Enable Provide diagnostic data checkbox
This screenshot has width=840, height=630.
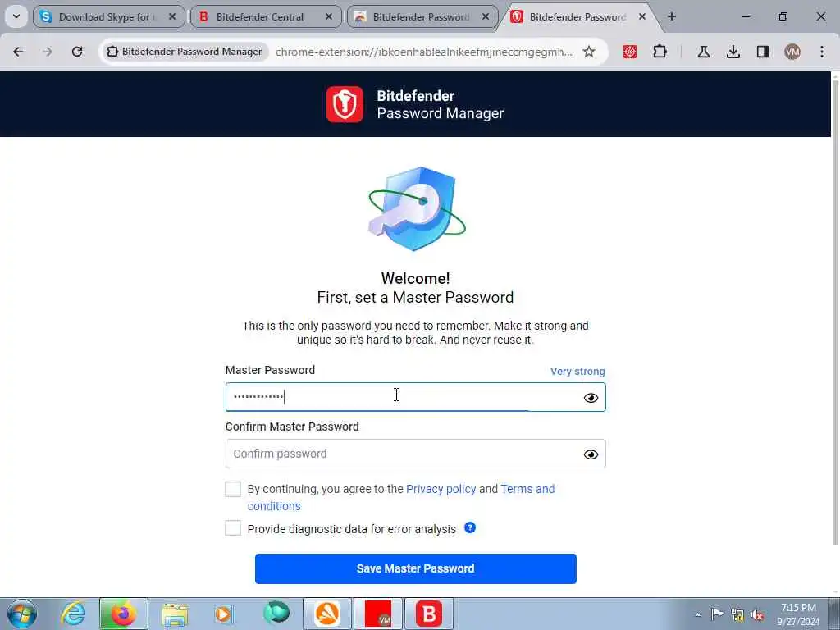click(233, 527)
